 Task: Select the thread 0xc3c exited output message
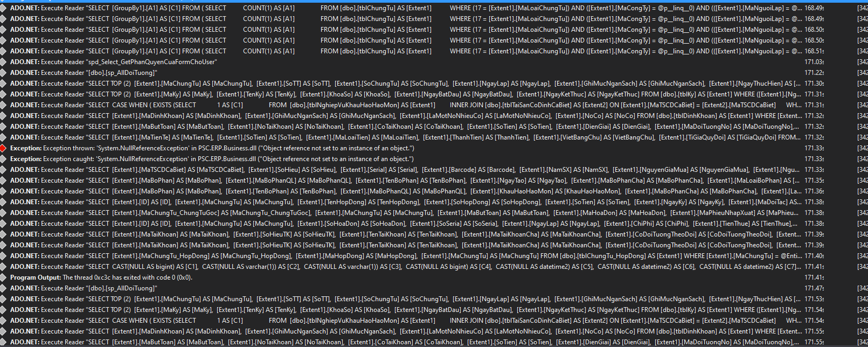[x=101, y=277]
